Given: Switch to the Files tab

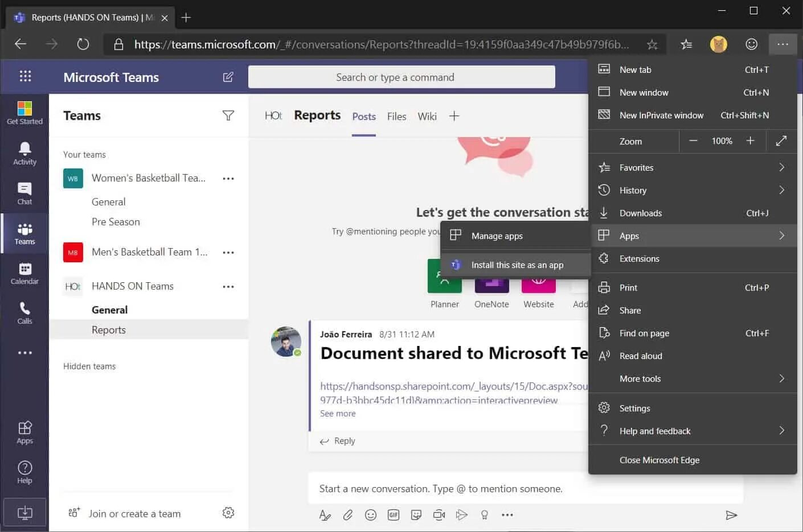Looking at the screenshot, I should (396, 116).
